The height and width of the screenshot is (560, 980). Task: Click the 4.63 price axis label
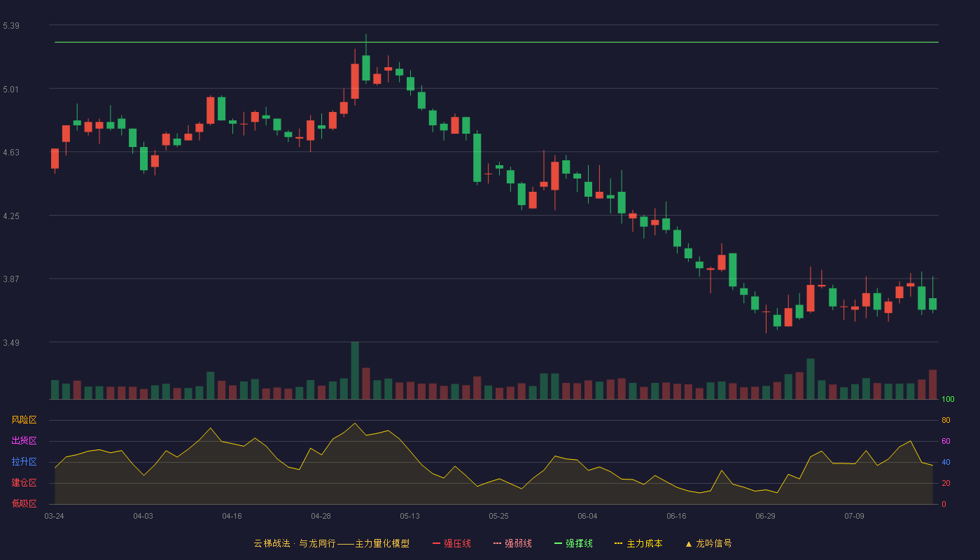[x=10, y=153]
